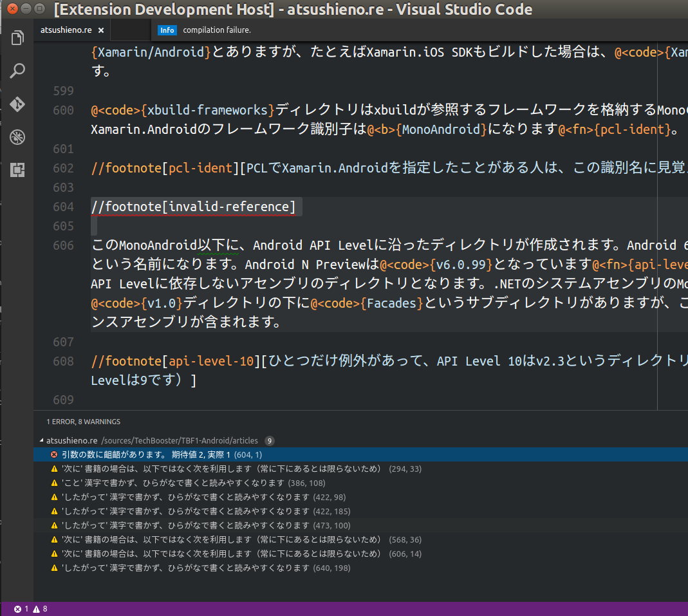Close the atsushieno.re editor tab

tap(101, 30)
